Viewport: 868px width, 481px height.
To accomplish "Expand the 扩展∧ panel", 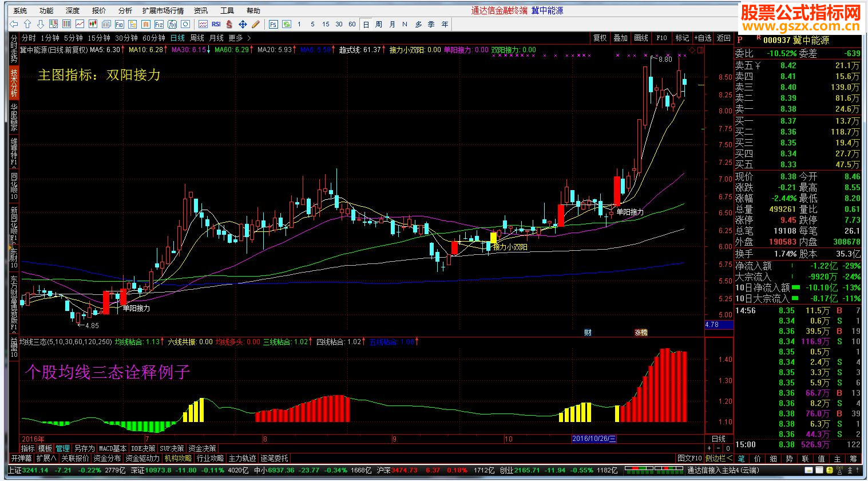I will pyautogui.click(x=46, y=458).
